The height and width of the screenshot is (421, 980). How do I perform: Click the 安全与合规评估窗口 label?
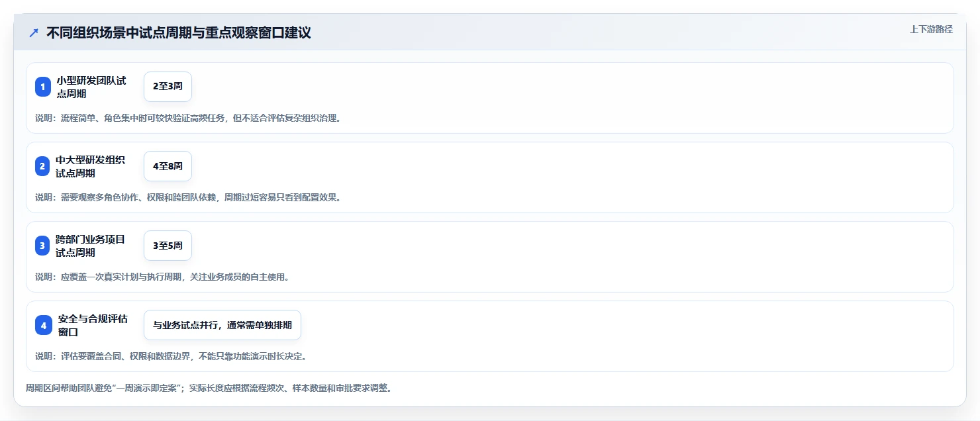point(93,325)
